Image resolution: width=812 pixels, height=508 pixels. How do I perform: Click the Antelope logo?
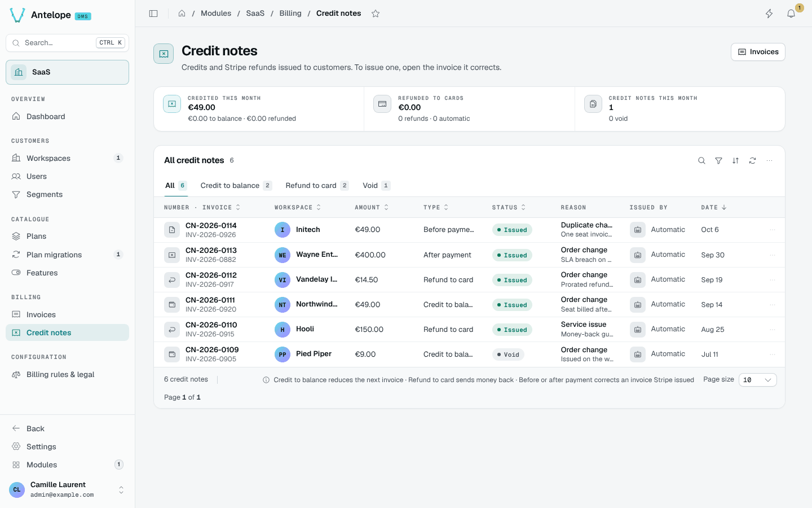(17, 15)
